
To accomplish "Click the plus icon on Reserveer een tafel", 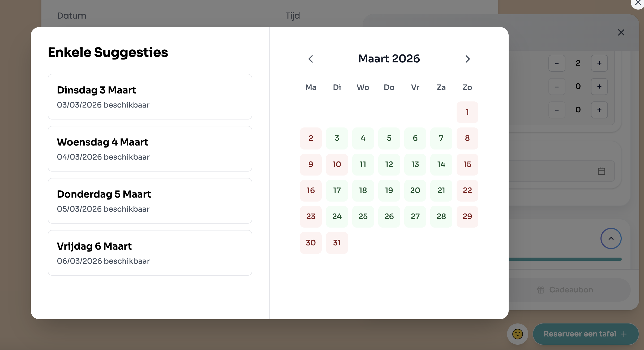I will coord(623,334).
